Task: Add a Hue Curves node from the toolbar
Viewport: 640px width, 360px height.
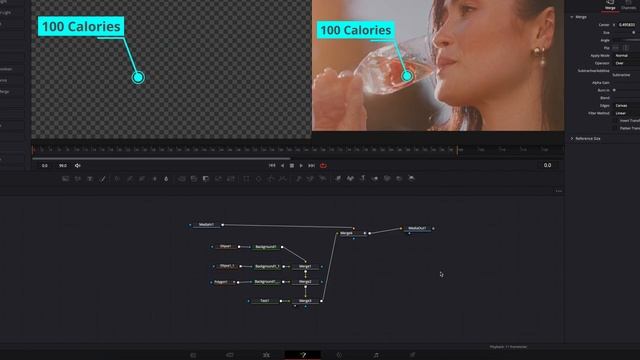Action: tap(142, 179)
